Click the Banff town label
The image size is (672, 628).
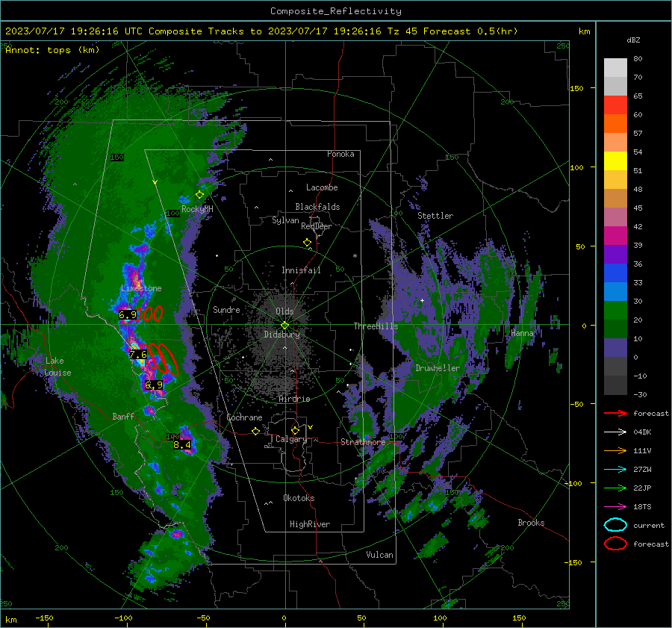pos(123,416)
